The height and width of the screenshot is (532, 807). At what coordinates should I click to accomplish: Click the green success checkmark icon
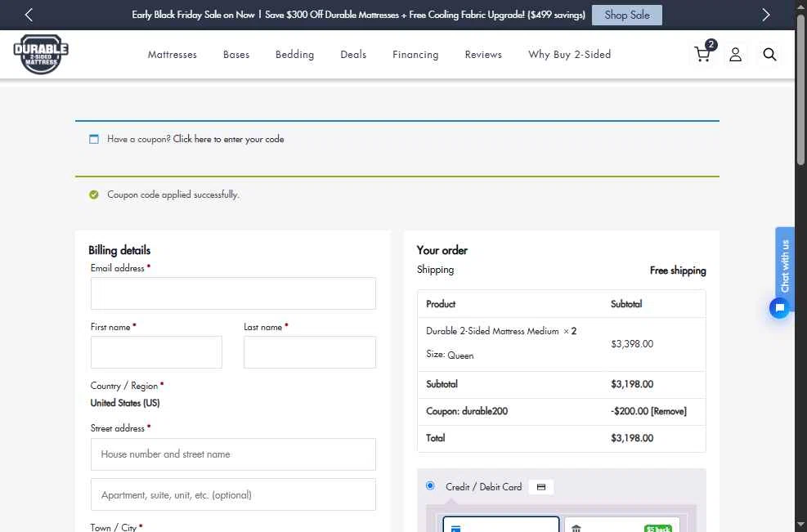point(94,194)
